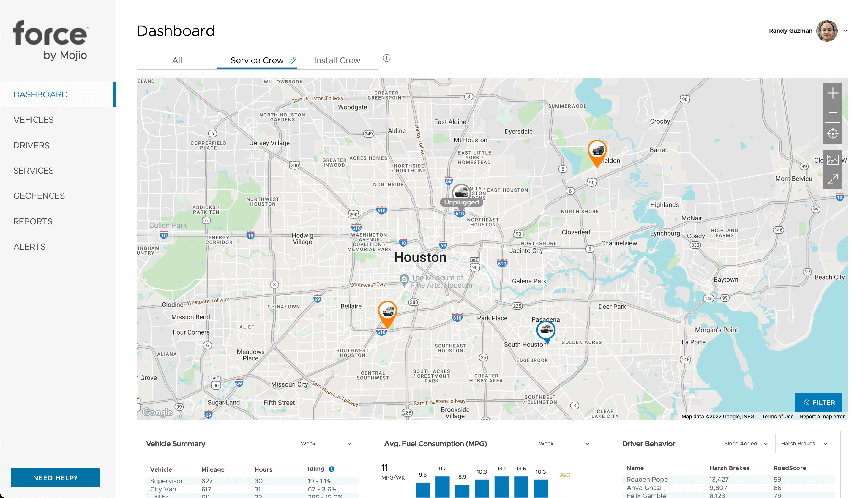Click the Museum of Fine Arts map pin
The height and width of the screenshot is (498, 868).
pyautogui.click(x=404, y=280)
